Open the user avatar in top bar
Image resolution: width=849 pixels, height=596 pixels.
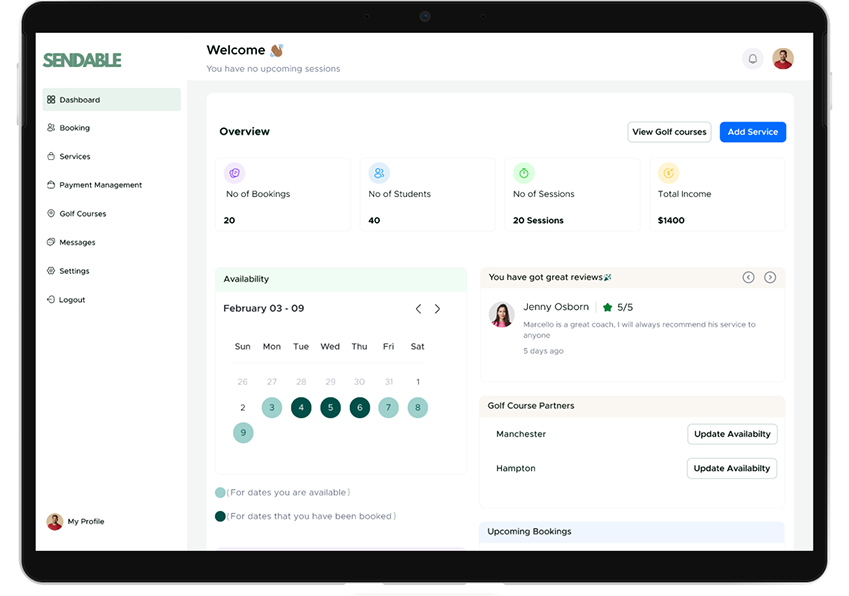coord(783,59)
